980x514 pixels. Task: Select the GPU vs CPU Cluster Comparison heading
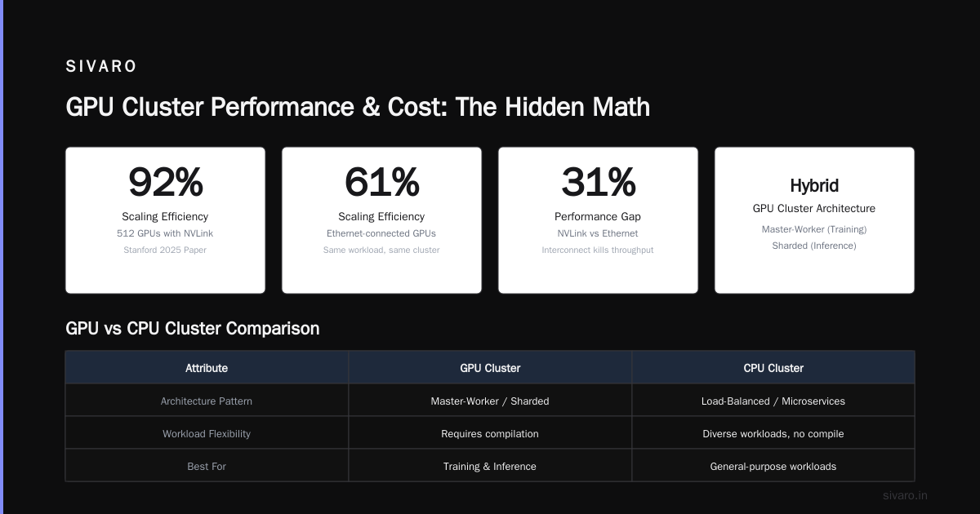193,329
